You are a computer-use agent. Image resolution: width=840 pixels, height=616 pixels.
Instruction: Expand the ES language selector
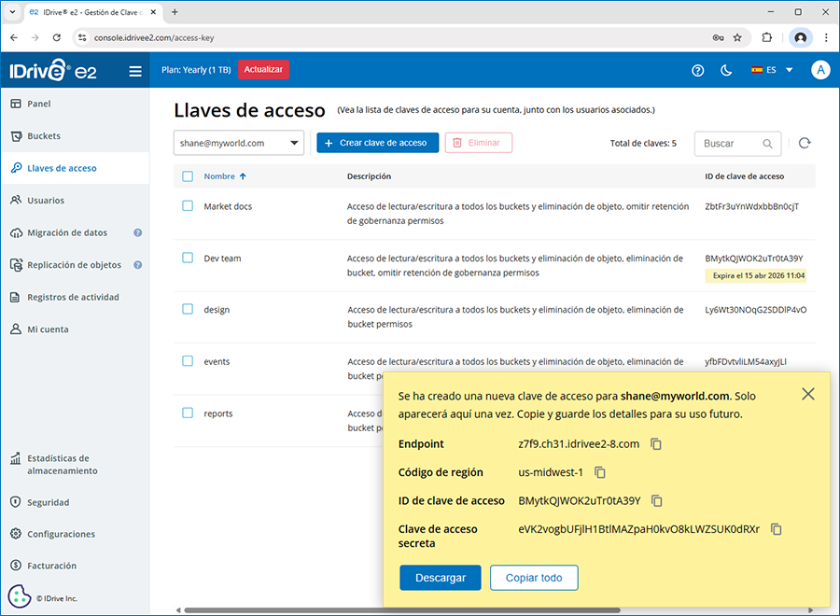pos(772,70)
